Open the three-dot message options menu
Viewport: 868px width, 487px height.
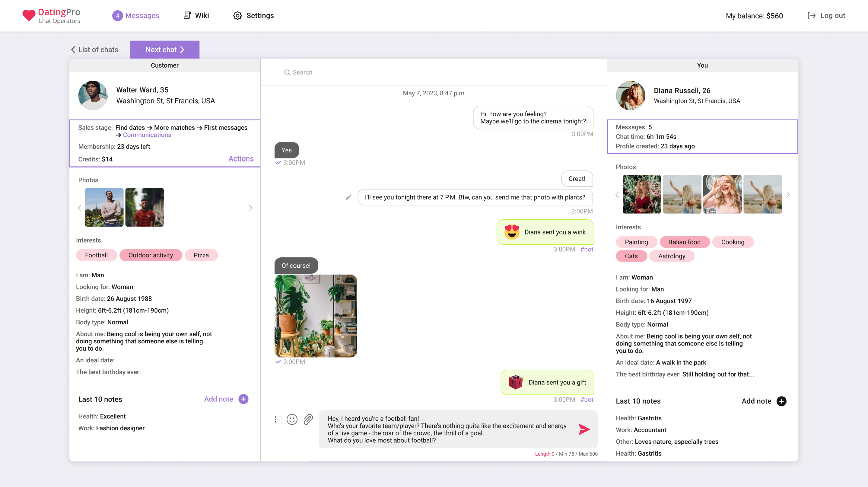[276, 419]
